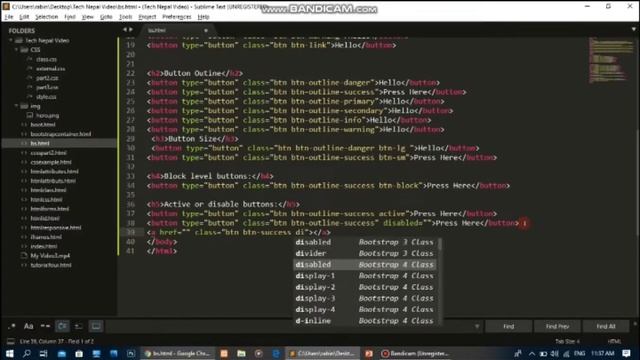This screenshot has height=360, width=640.
Task: Click the side bar toggle in status bar
Action: coord(11,341)
